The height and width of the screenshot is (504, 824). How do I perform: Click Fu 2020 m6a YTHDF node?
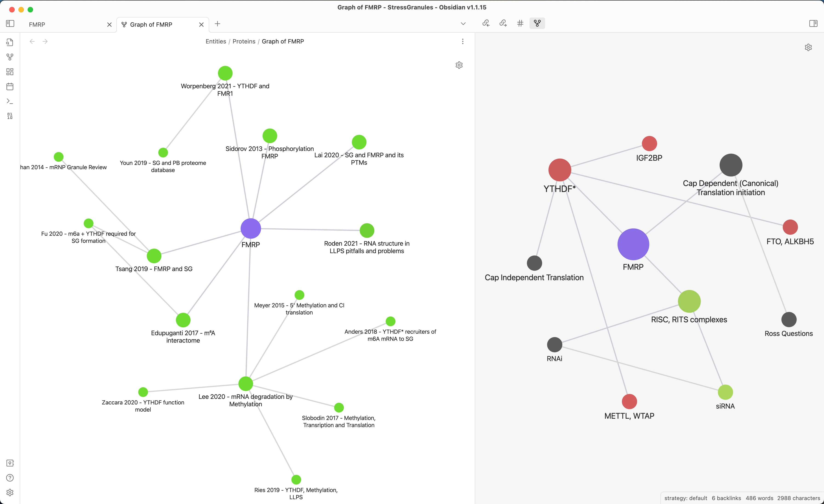[x=89, y=223]
